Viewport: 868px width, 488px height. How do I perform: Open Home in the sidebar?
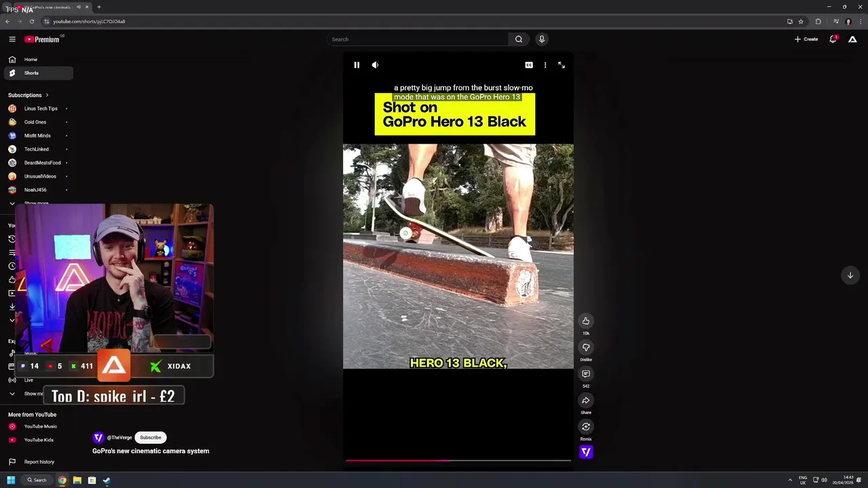38,60
